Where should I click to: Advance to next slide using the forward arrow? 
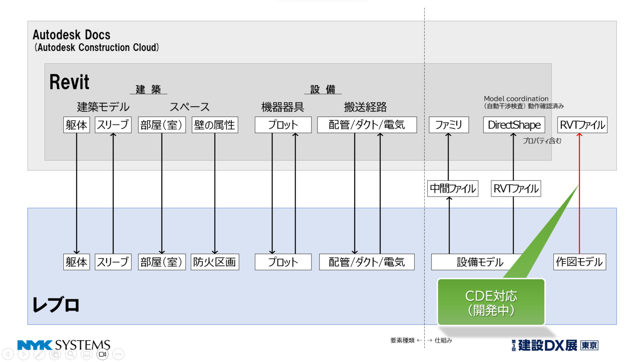point(23,354)
